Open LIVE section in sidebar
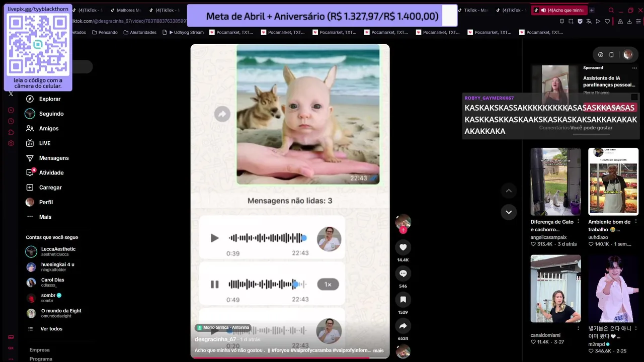The image size is (644, 362). (38, 143)
